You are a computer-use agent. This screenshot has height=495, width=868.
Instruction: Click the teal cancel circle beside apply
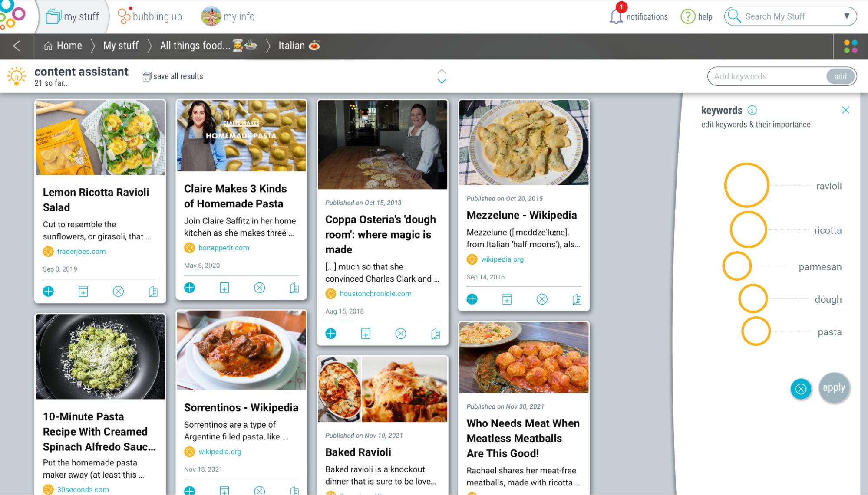click(x=801, y=389)
